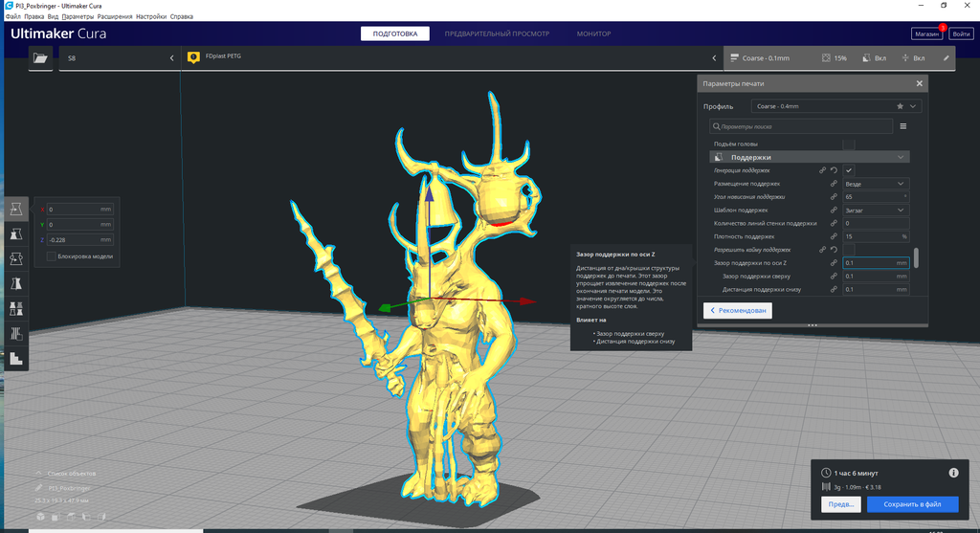Open the Размещение поддержек dropdown

pos(875,183)
